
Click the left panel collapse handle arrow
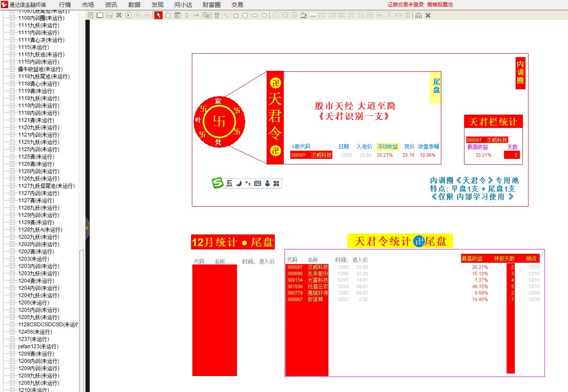tap(87, 228)
